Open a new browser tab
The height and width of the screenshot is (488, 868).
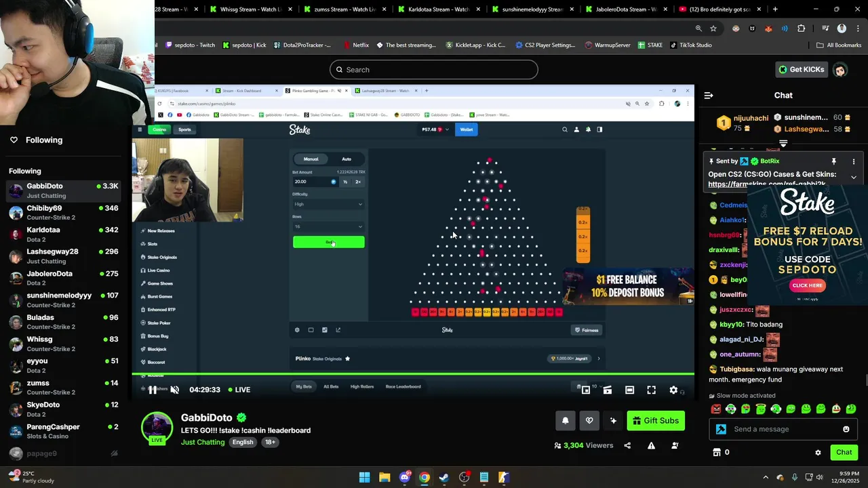coord(775,9)
